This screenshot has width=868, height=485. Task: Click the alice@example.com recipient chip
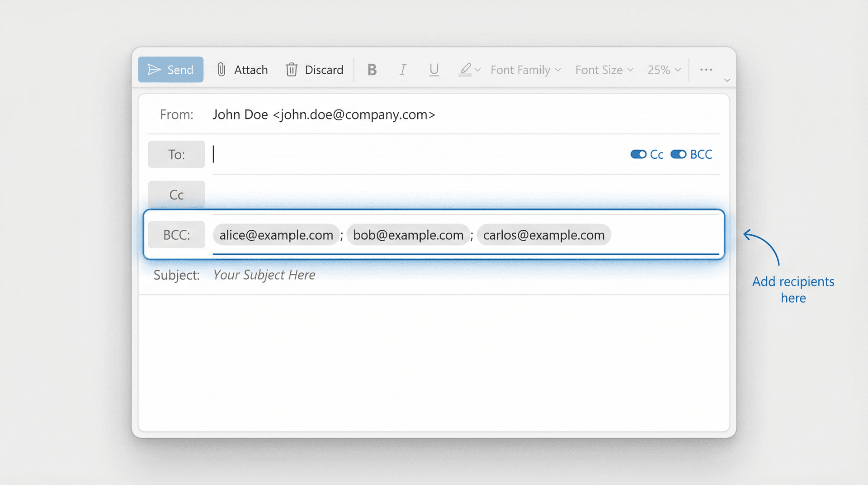(276, 235)
